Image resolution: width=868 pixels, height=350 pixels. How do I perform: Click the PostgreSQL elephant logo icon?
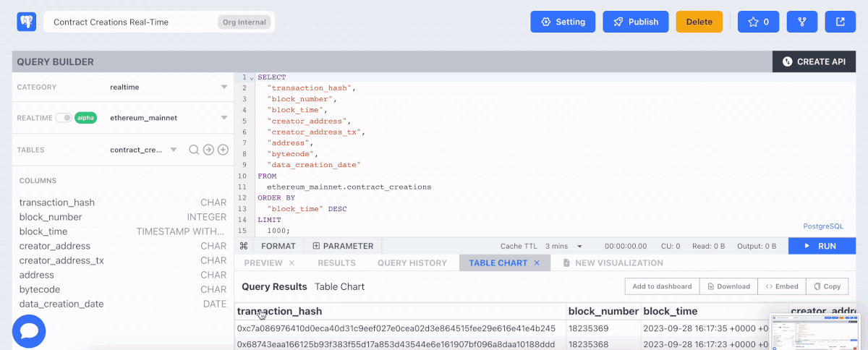click(x=27, y=22)
